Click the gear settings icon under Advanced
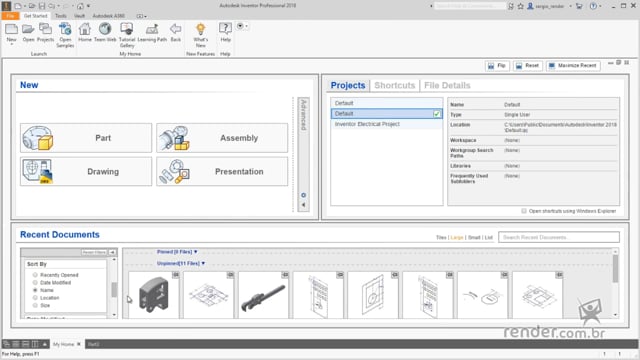The width and height of the screenshot is (640, 360). click(303, 195)
